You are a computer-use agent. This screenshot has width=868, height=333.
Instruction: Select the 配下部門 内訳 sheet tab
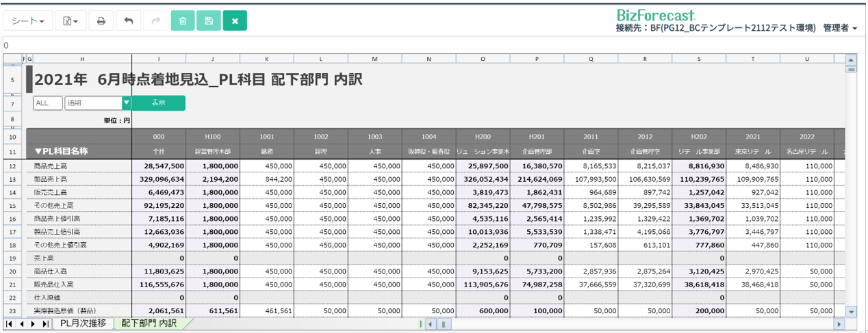click(149, 323)
